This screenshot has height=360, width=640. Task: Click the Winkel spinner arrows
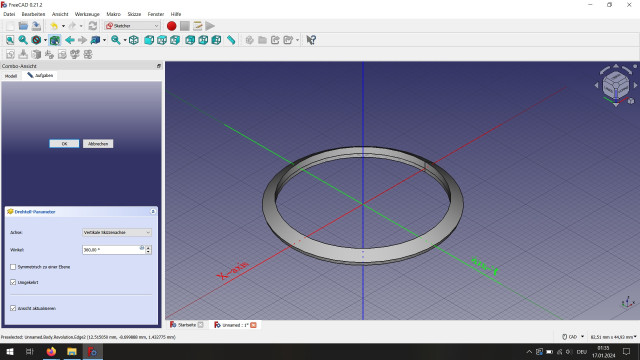tap(149, 250)
